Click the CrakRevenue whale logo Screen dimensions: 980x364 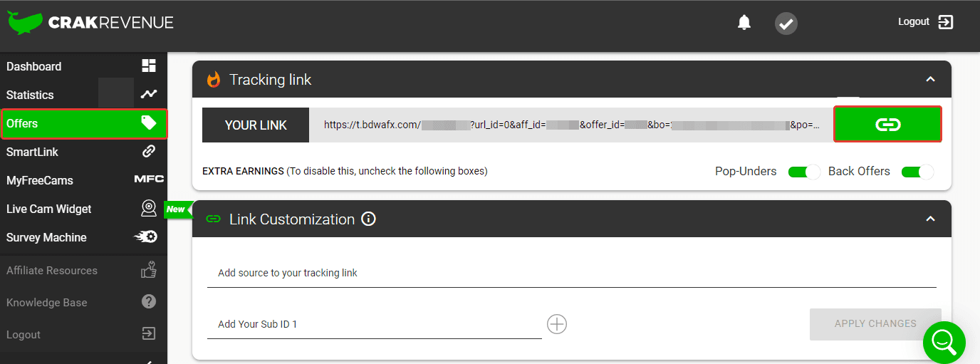(x=26, y=22)
